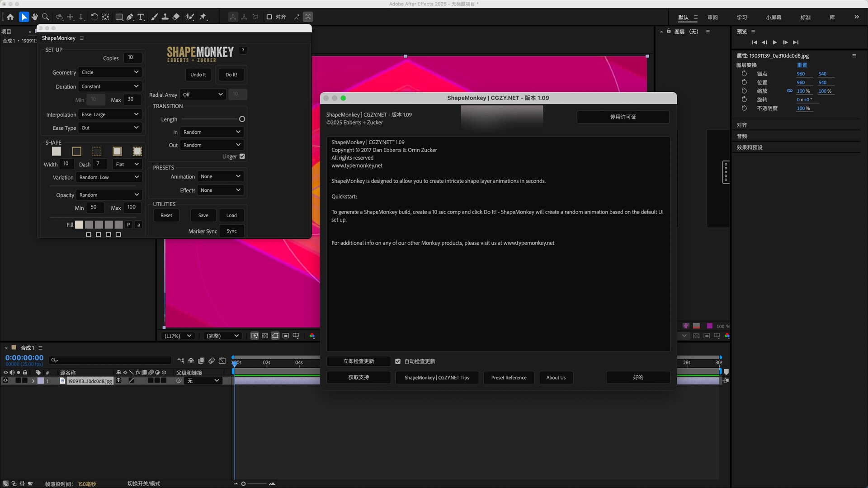Screen dimensions: 868x488
Task: Hide layer 1 with the eye toggle
Action: pos(5,381)
